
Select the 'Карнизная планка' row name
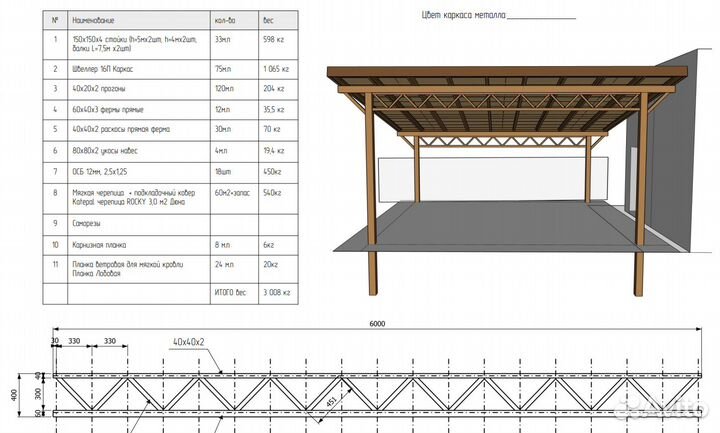coord(100,244)
